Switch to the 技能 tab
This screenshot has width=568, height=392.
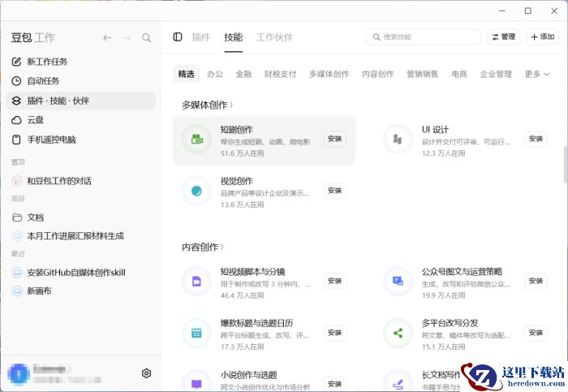234,37
